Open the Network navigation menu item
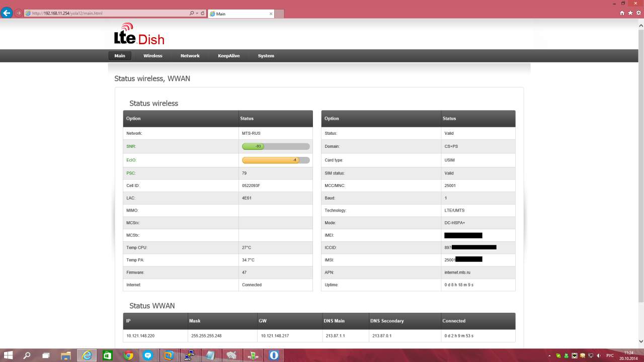The image size is (644, 362). pos(190,56)
